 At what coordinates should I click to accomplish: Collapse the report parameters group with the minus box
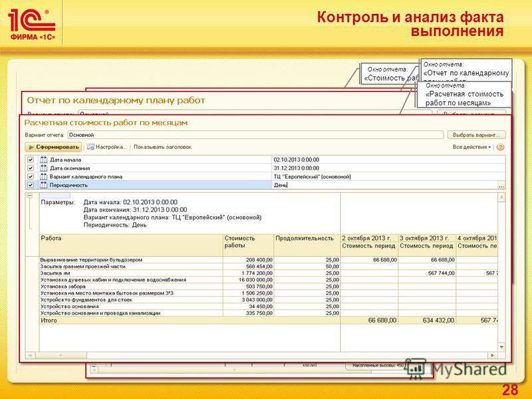(x=29, y=196)
